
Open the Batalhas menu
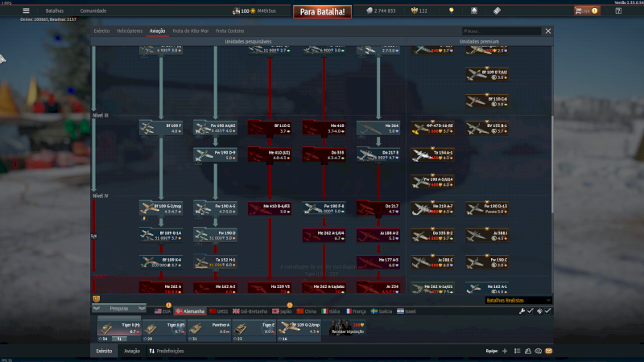tap(55, 10)
